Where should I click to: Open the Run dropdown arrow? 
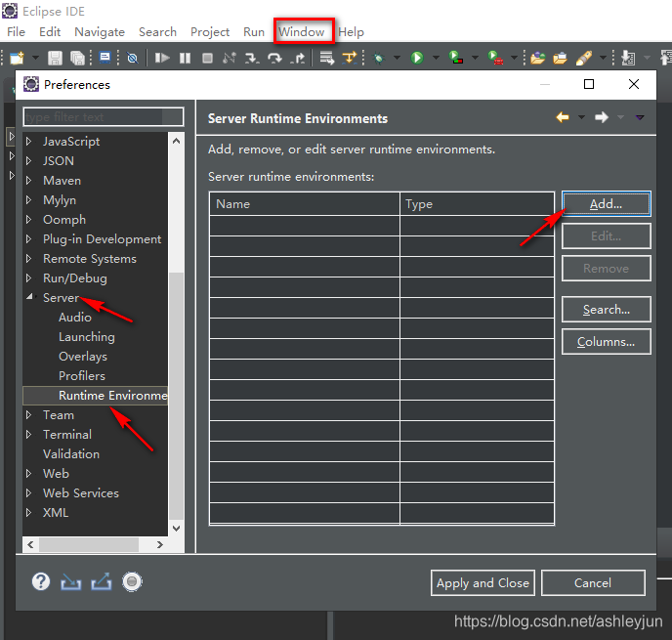pos(436,58)
